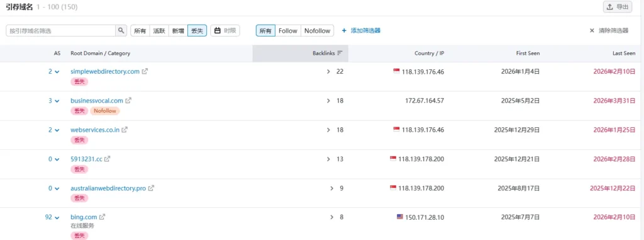Click Last Seen date 2026年3月31日
Viewport: 644px width, 240px height.
pyautogui.click(x=614, y=100)
